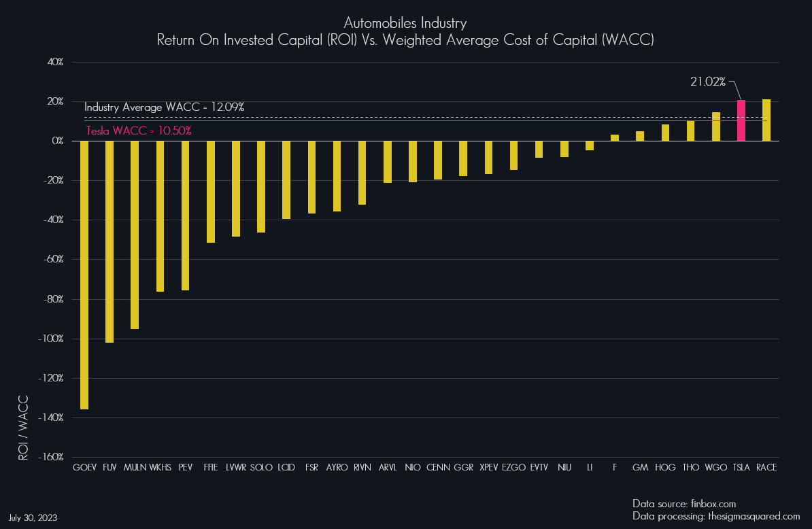Click the WGO bar next to TSLA

click(x=716, y=126)
